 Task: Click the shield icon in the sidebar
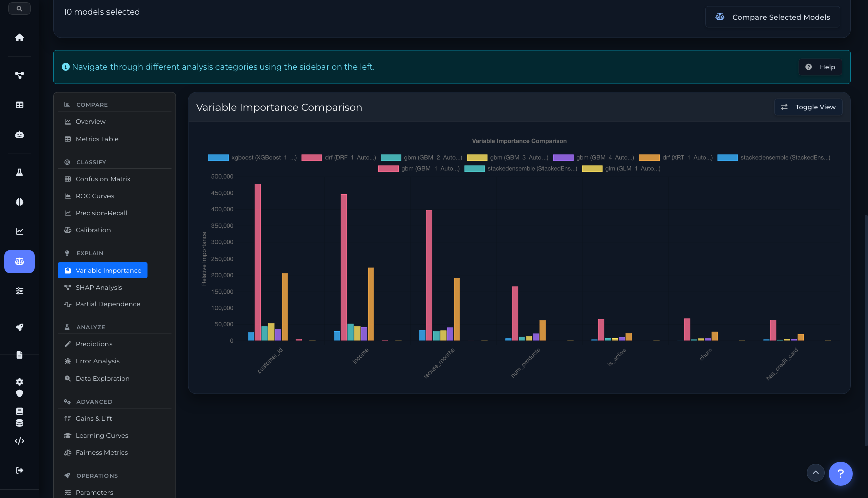[19, 393]
